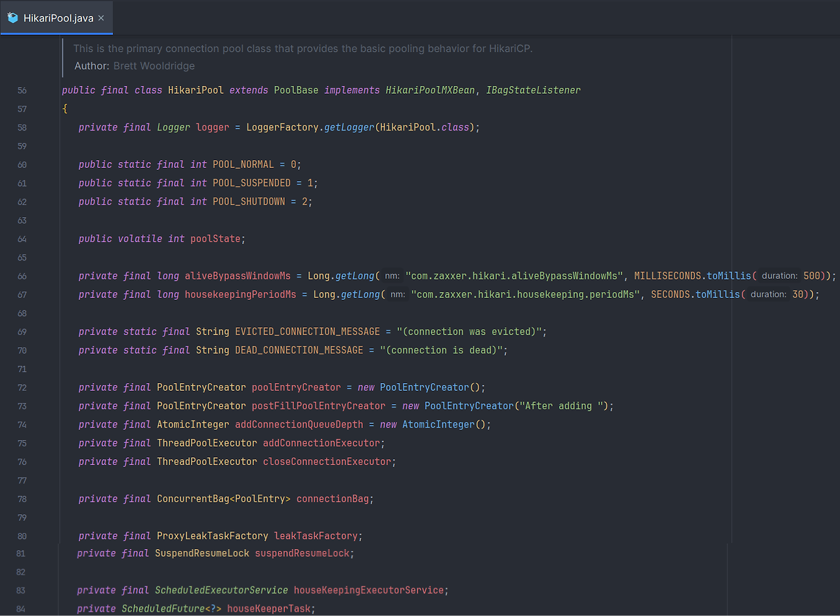Close the HikariPool.java editor tab
Screen dimensions: 840x616
pyautogui.click(x=101, y=18)
